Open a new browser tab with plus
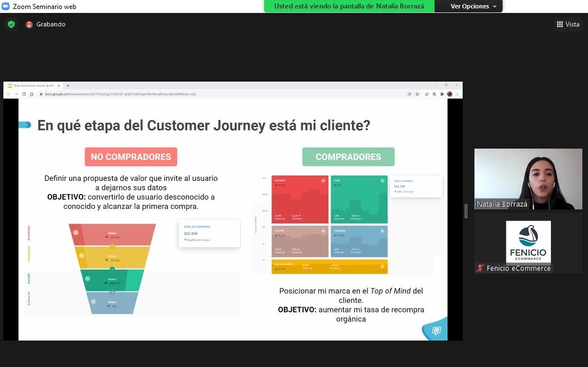Screen dimensions: 588x367 (68, 86)
